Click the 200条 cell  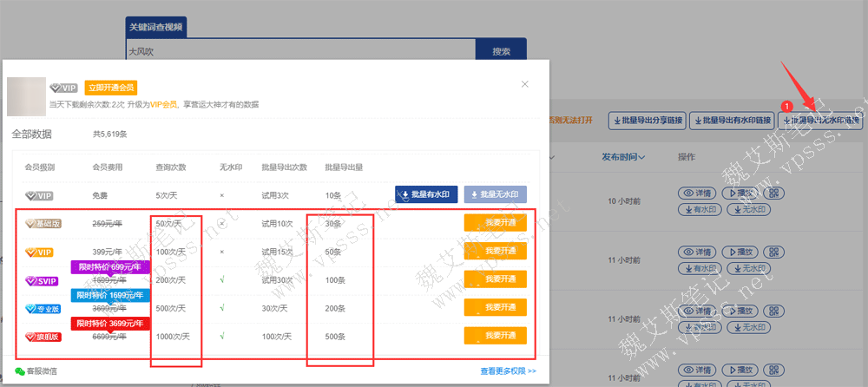pos(335,308)
